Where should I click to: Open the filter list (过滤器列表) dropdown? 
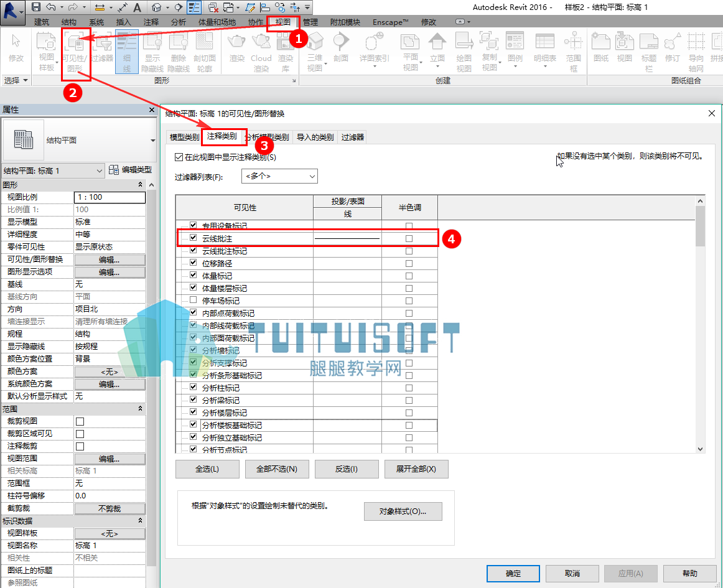click(279, 176)
